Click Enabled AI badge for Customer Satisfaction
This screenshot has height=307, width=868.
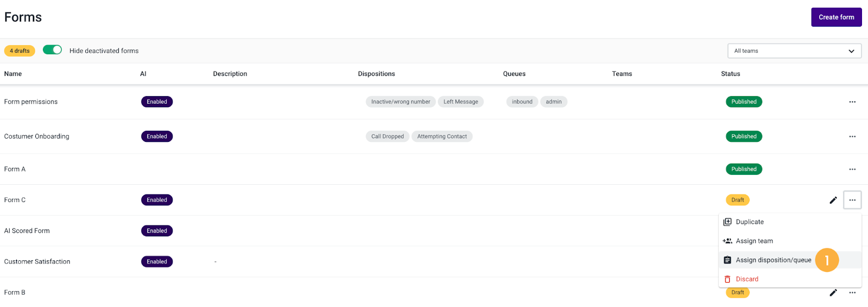click(157, 261)
